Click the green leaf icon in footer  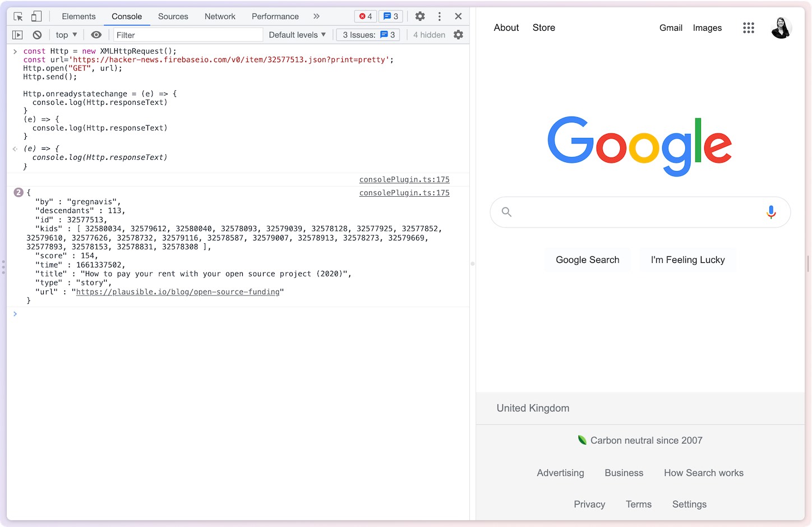tap(582, 440)
